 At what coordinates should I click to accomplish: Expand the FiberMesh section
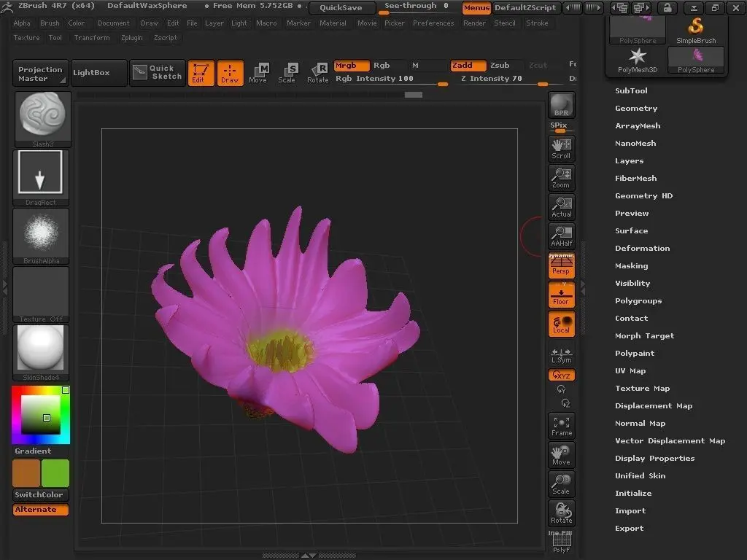pyautogui.click(x=635, y=178)
